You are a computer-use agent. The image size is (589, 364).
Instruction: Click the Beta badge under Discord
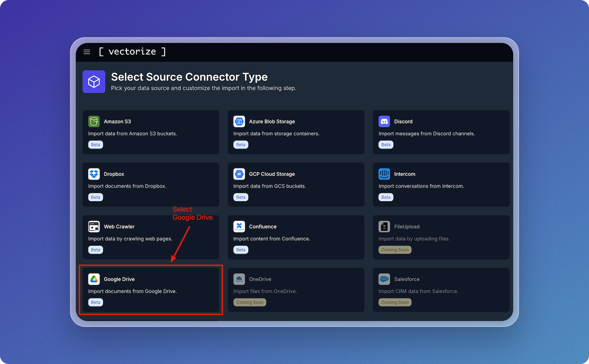click(x=386, y=145)
